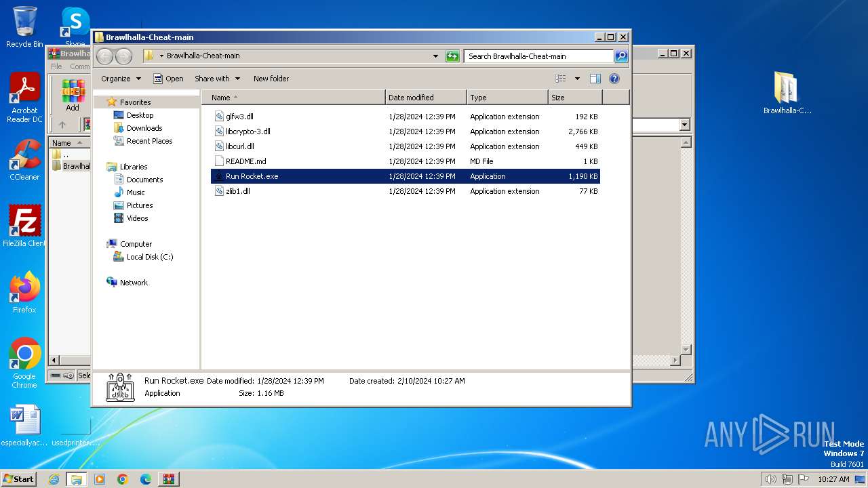868x488 pixels.
Task: Click the Back navigation arrow
Action: pos(105,56)
